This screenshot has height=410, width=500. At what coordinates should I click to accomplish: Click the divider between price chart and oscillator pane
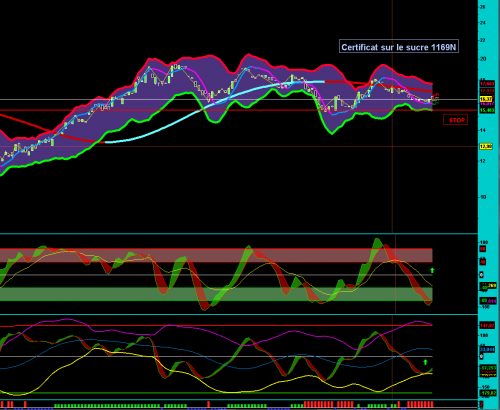click(239, 234)
